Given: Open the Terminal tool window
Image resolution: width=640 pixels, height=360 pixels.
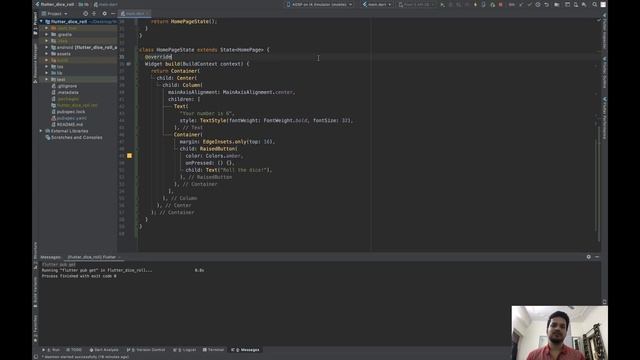Looking at the screenshot, I should (x=213, y=350).
